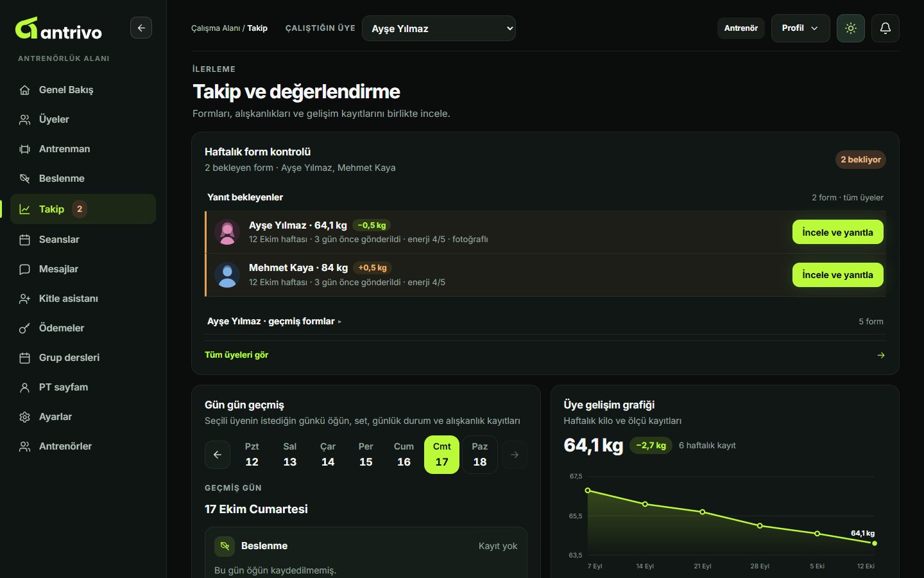Click the 2 bekliyor badge
The width and height of the screenshot is (924, 578).
pyautogui.click(x=860, y=159)
